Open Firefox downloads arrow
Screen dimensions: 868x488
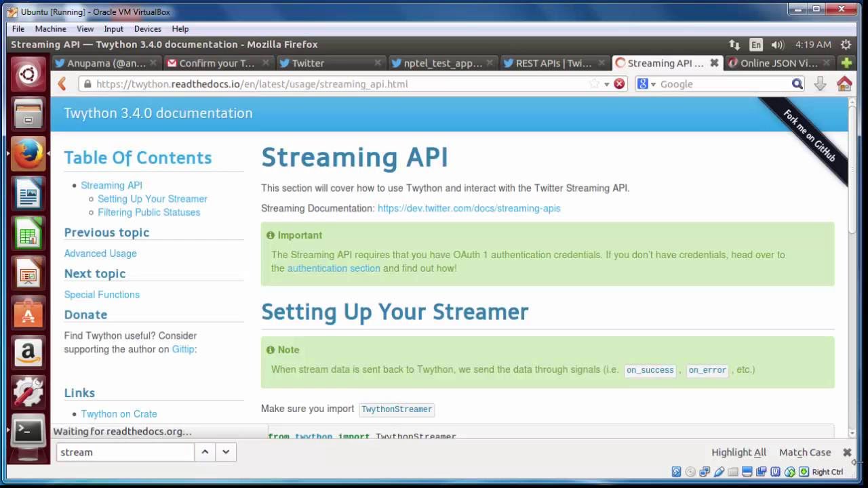(820, 84)
